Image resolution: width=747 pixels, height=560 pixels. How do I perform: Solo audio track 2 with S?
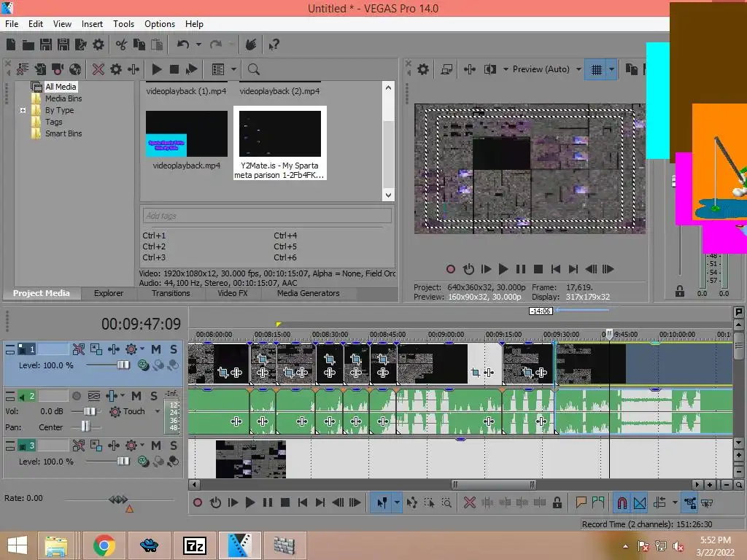[x=154, y=396]
